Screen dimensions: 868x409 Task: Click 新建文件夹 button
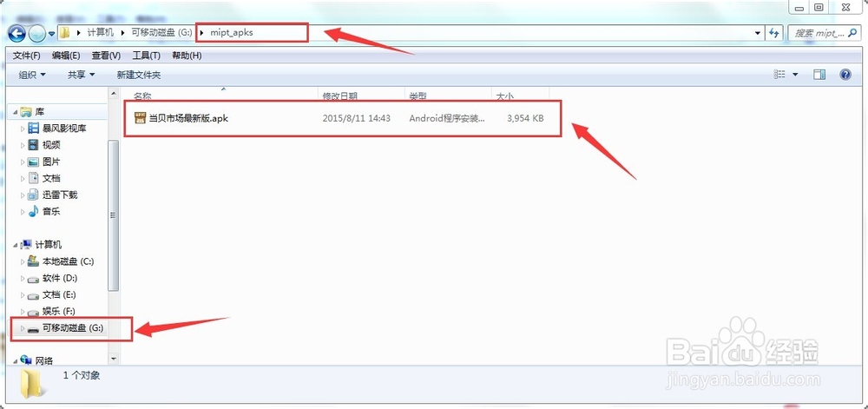pos(138,75)
